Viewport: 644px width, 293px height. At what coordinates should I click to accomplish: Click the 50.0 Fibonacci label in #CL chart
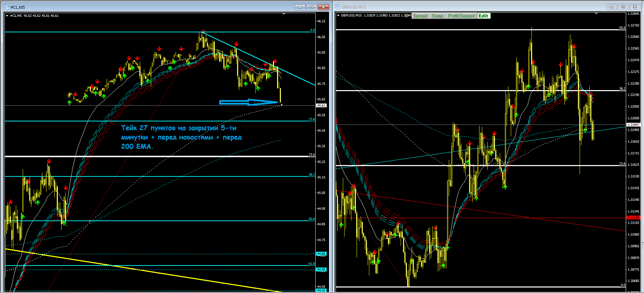312,219
